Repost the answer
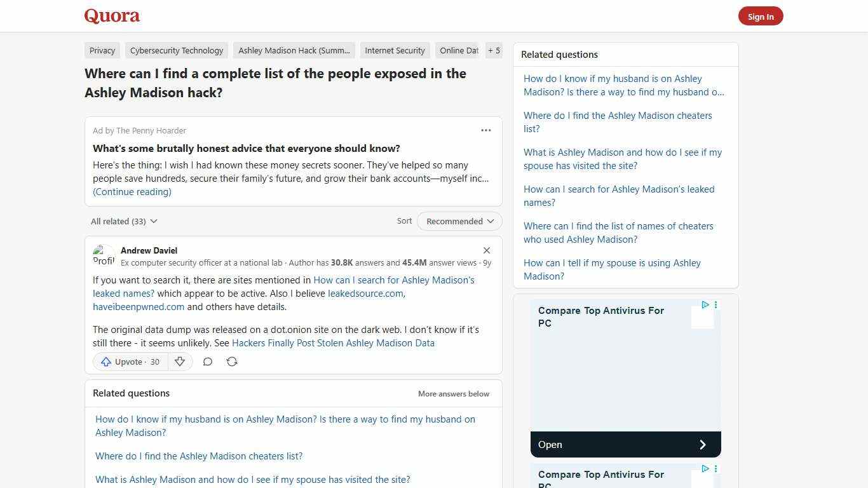This screenshot has height=488, width=868. (232, 362)
